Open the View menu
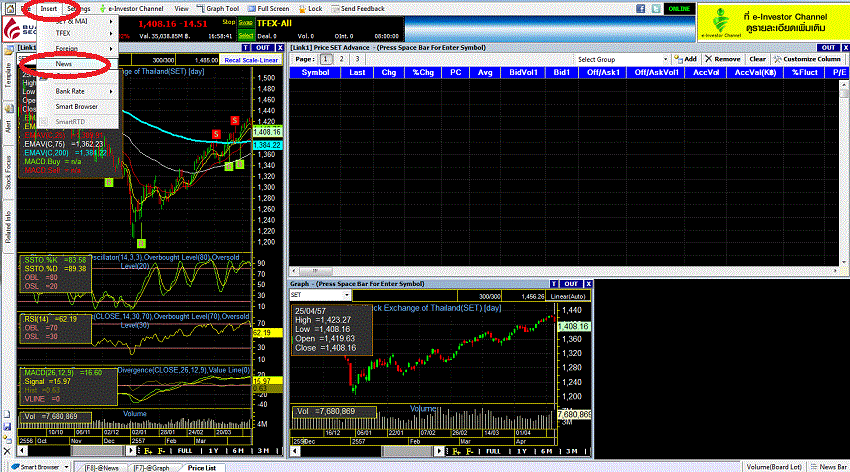850x472 pixels. pos(182,9)
